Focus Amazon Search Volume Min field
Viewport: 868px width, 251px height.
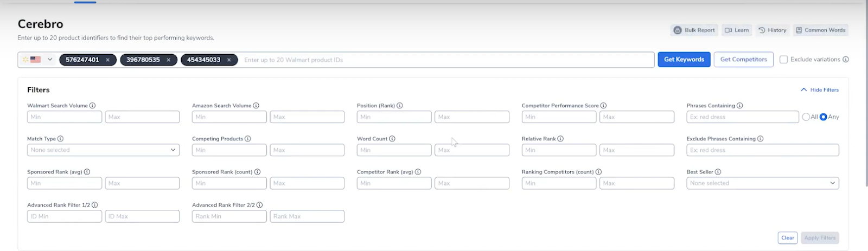tap(229, 117)
